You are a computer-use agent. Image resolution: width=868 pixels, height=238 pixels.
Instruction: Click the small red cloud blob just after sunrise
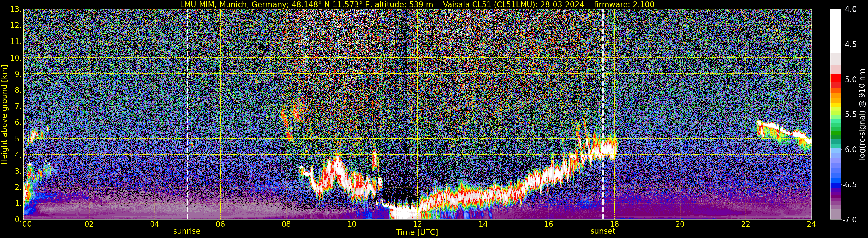click(191, 144)
